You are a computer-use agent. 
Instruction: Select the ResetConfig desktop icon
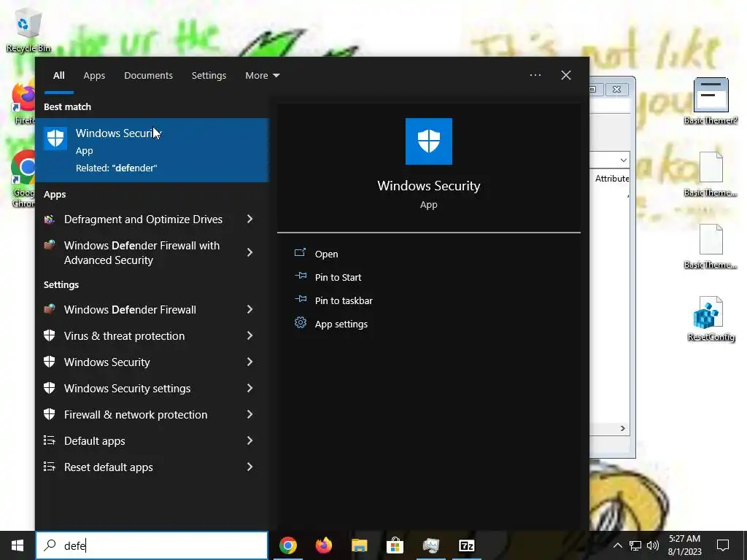(711, 319)
